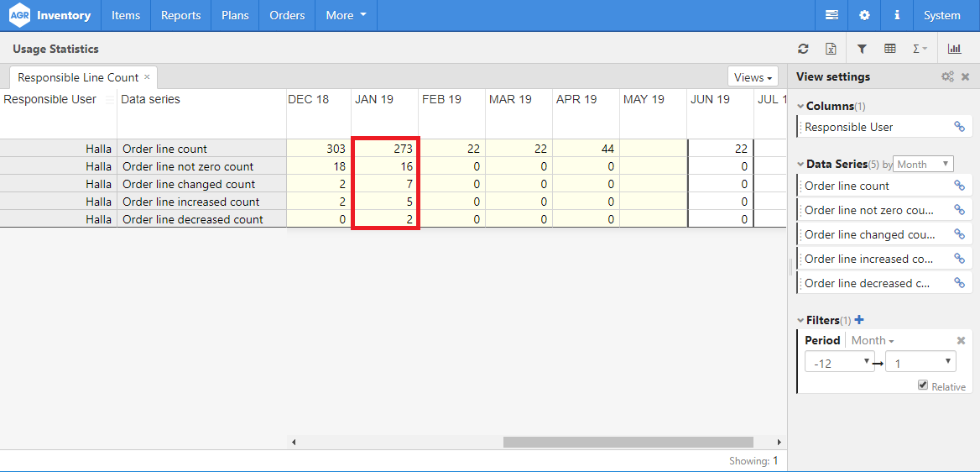Export the table with the Excel icon

point(831,50)
